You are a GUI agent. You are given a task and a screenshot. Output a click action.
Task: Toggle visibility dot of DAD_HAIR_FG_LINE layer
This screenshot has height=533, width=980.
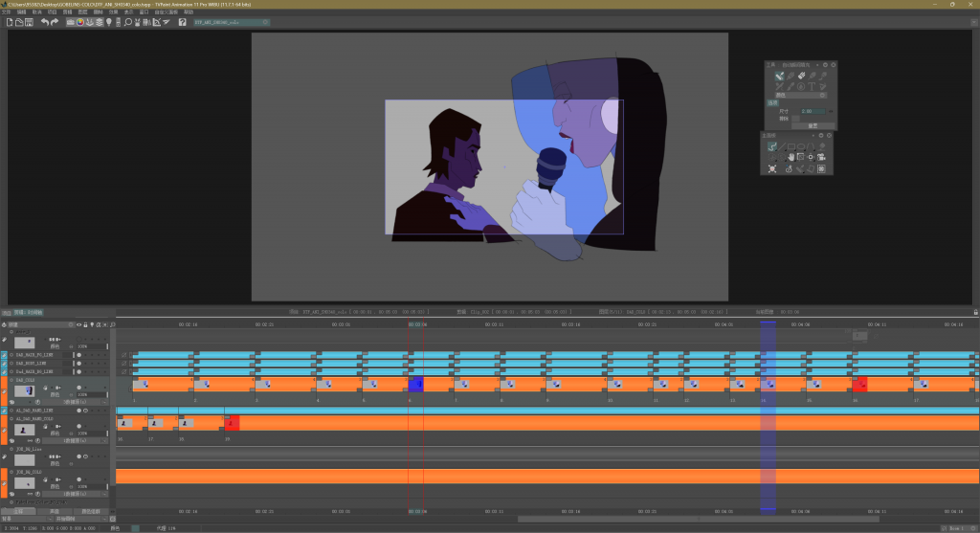click(78, 355)
